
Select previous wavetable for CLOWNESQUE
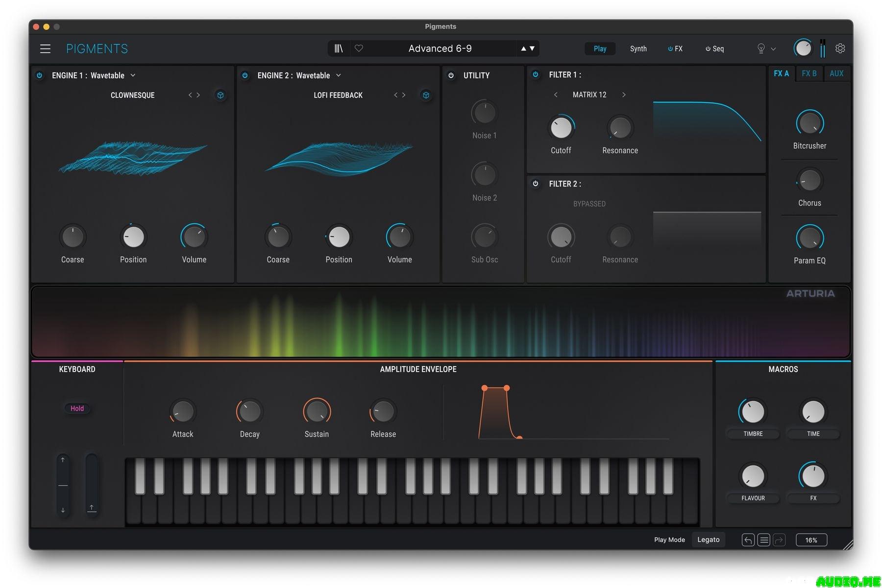pos(190,95)
